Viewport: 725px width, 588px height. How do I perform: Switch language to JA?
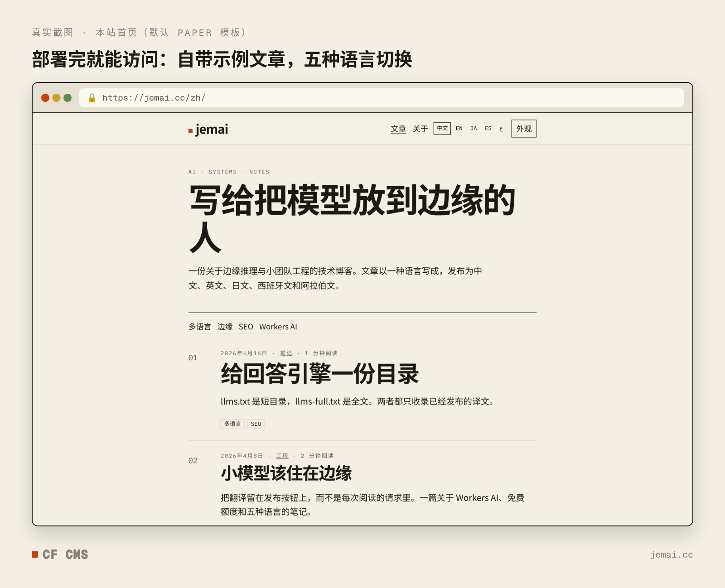[x=474, y=129]
